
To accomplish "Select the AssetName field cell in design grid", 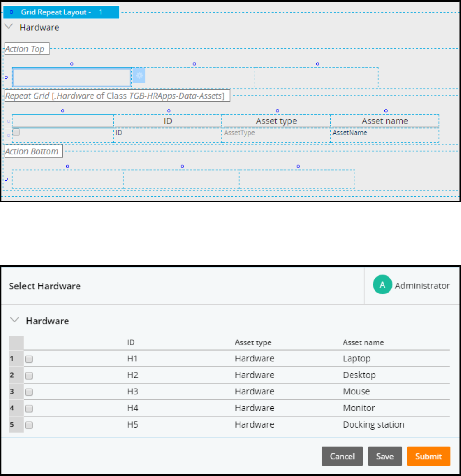I will coord(384,135).
